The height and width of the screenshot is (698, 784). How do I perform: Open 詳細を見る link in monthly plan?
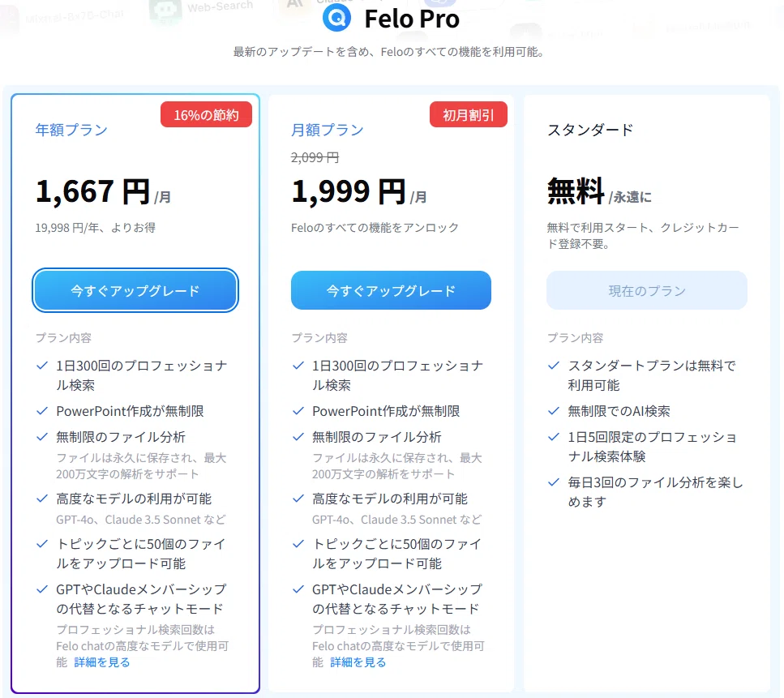click(358, 662)
